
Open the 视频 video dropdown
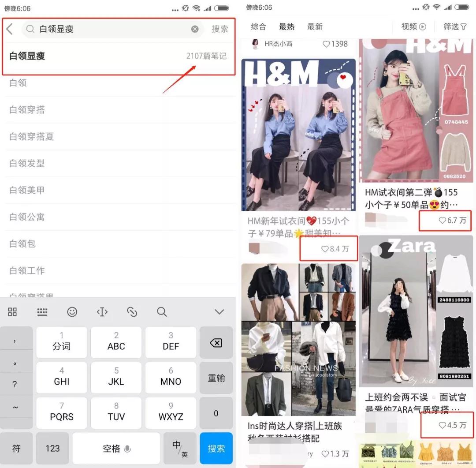pos(412,27)
